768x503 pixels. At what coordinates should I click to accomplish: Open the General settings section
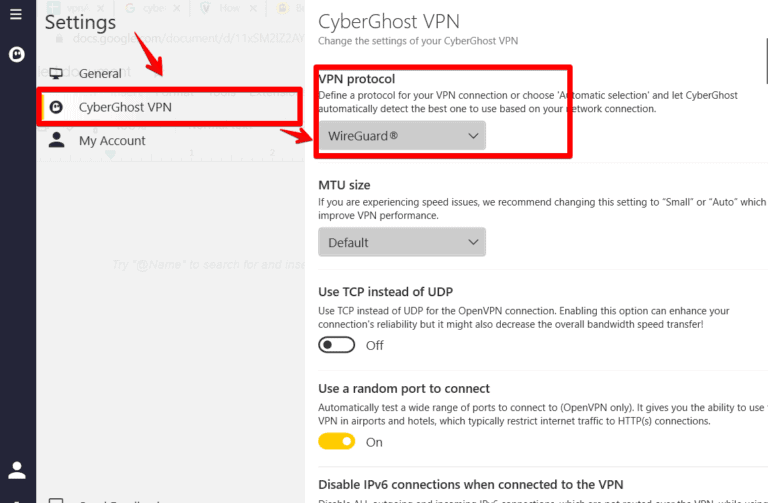pyautogui.click(x=100, y=74)
